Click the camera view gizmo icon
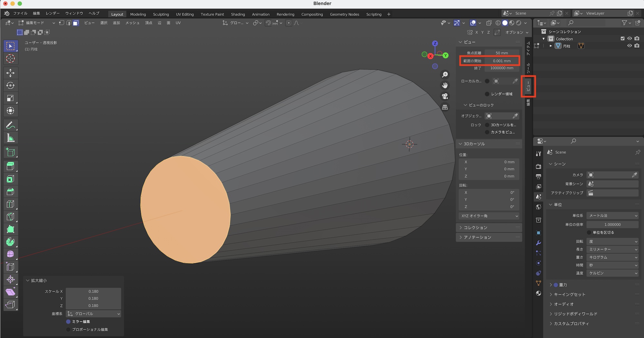 tap(445, 96)
